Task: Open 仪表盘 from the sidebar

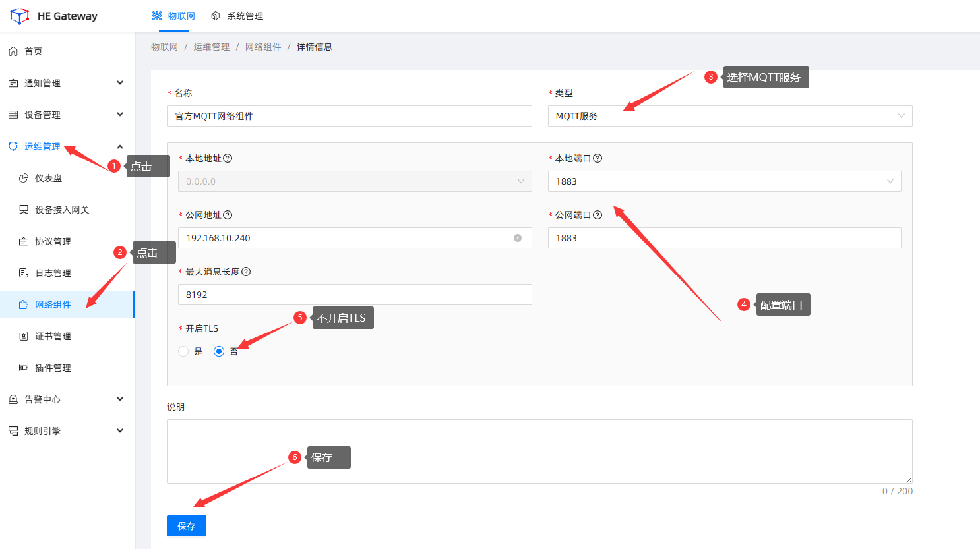Action: click(48, 178)
